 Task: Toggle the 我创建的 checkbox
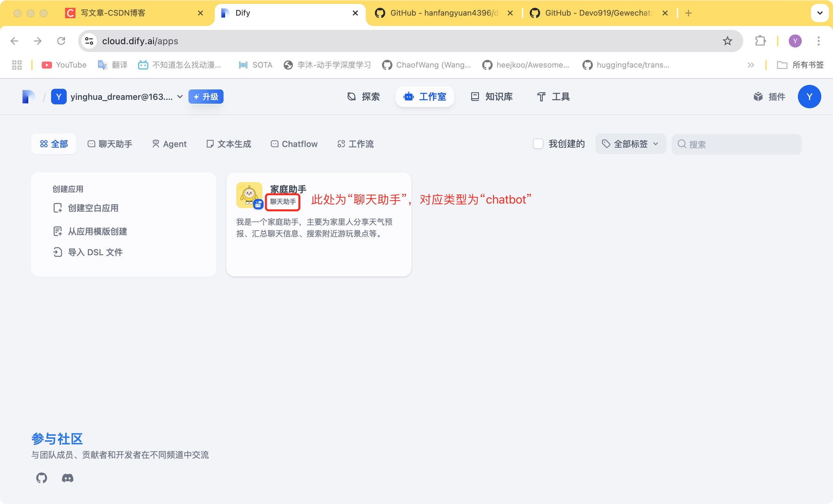pyautogui.click(x=538, y=144)
